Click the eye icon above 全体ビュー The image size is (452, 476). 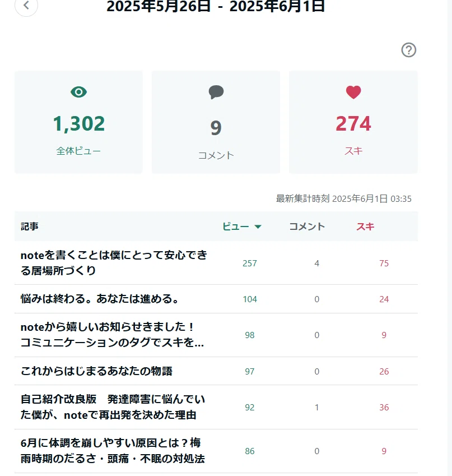79,92
